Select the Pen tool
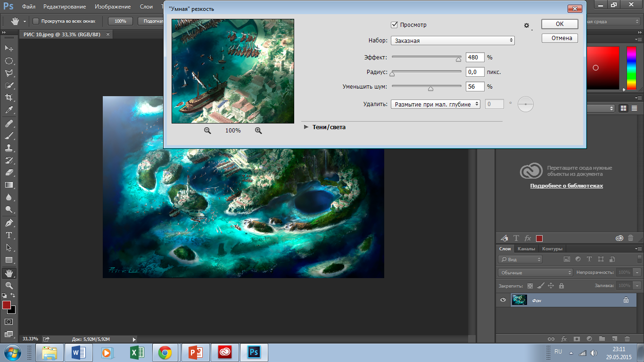Viewport: 644px width, 362px height. [x=9, y=222]
